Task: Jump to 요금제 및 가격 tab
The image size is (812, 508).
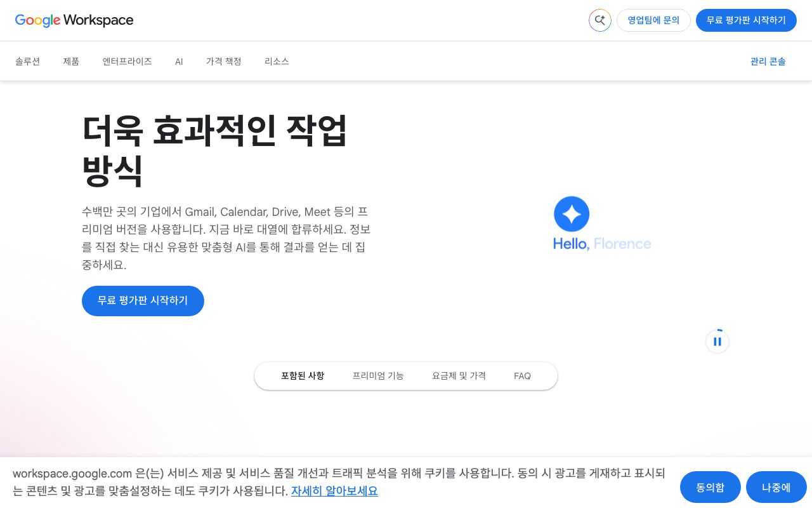Action: [x=459, y=376]
